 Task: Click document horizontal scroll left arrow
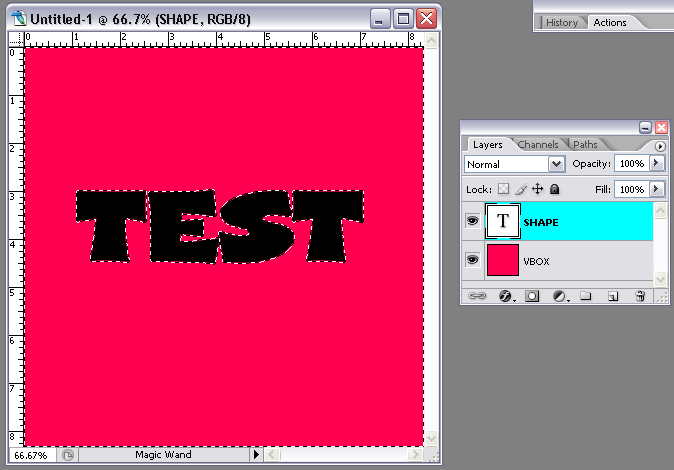272,455
